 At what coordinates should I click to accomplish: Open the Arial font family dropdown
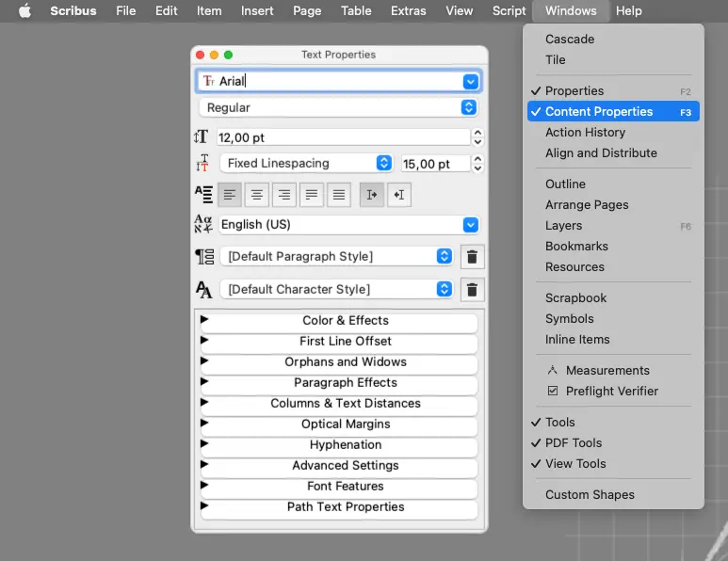pyautogui.click(x=471, y=82)
